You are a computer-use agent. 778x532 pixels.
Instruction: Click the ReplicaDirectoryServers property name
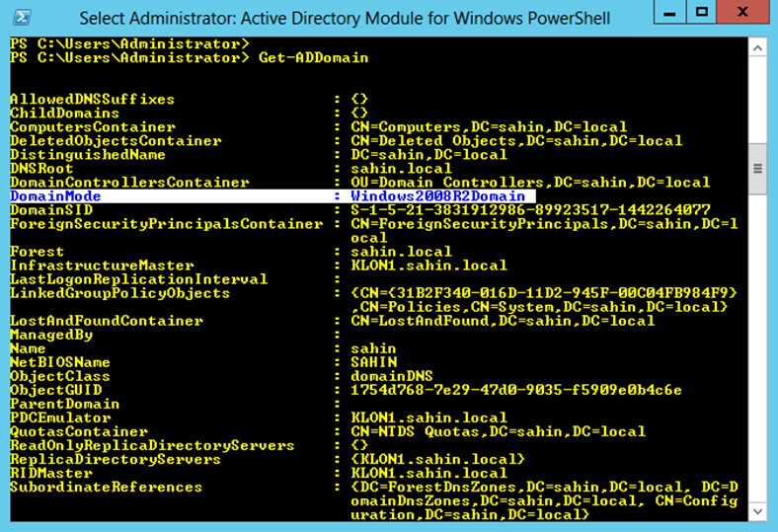point(116,460)
